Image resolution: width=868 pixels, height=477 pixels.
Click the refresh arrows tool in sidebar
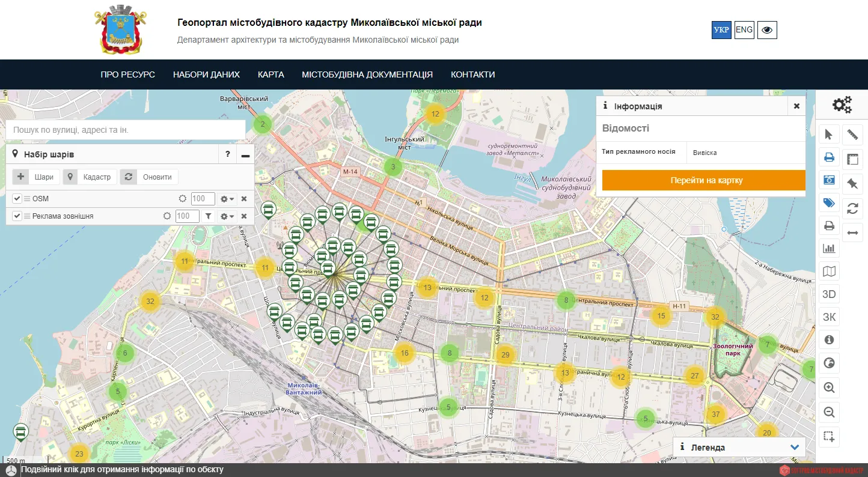pos(852,208)
